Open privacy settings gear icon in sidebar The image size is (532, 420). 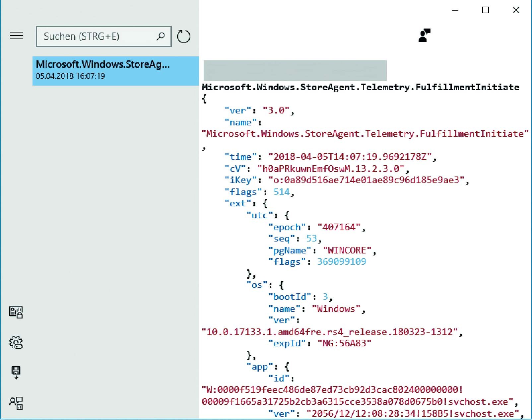(16, 342)
